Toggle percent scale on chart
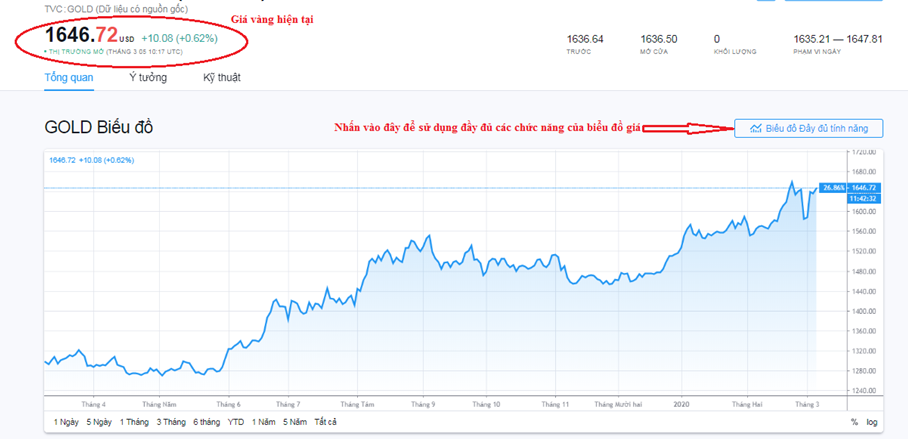 (853, 422)
